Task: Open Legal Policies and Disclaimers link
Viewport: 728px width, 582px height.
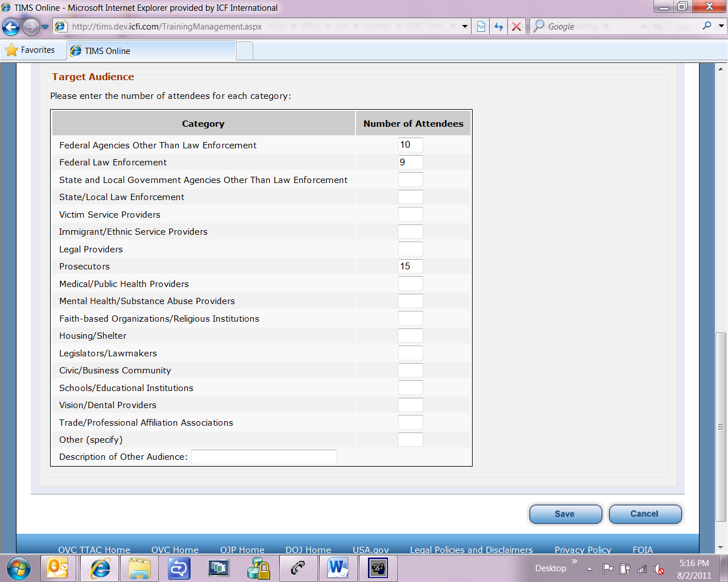Action: [471, 550]
